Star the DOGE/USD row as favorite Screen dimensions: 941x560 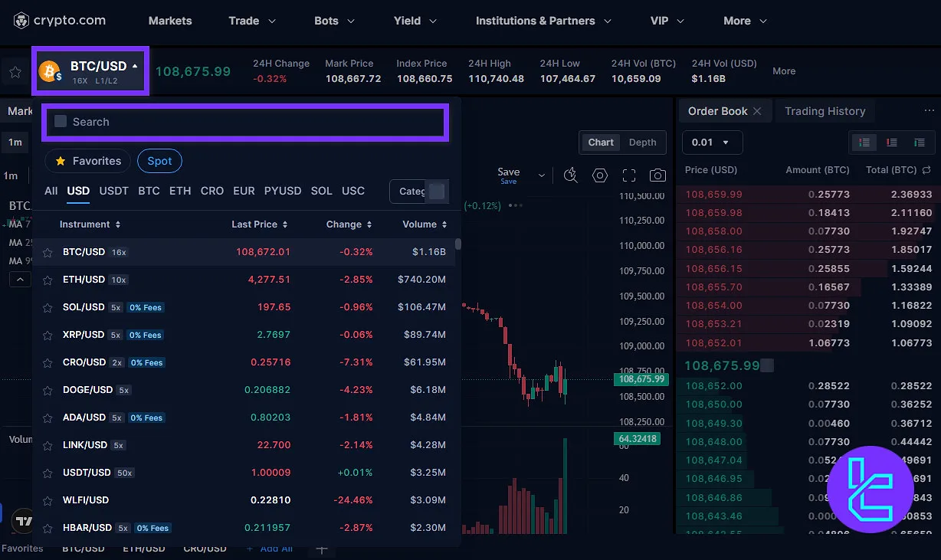(x=48, y=390)
